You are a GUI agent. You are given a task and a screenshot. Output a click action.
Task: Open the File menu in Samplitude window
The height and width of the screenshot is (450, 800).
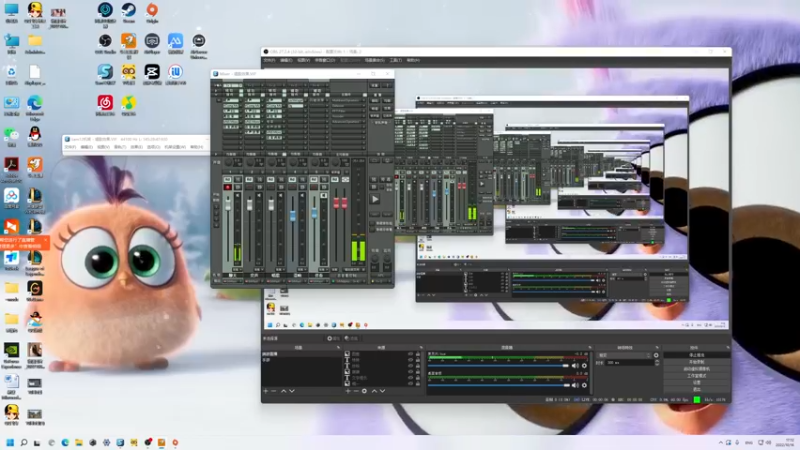pyautogui.click(x=70, y=147)
